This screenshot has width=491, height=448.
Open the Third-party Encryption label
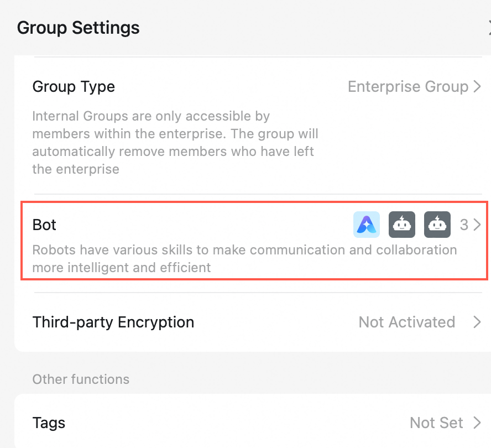click(113, 322)
